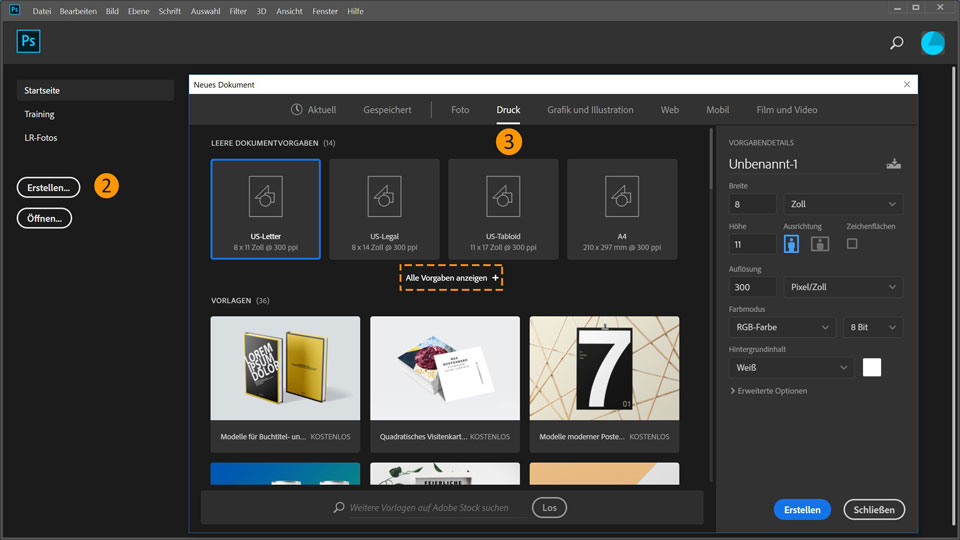The width and height of the screenshot is (960, 540).
Task: Click the blue Erstellen button in dialog
Action: 802,509
